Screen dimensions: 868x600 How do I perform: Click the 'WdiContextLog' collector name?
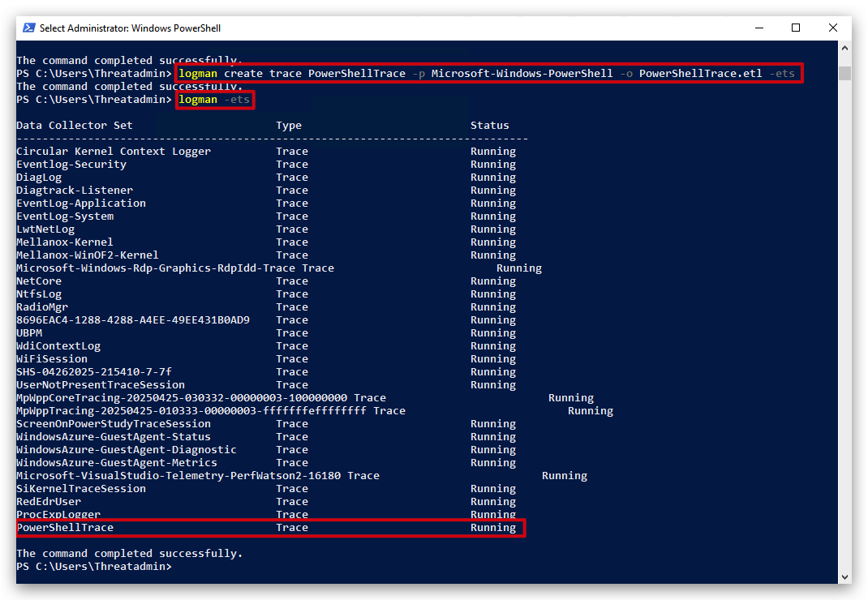(x=58, y=346)
